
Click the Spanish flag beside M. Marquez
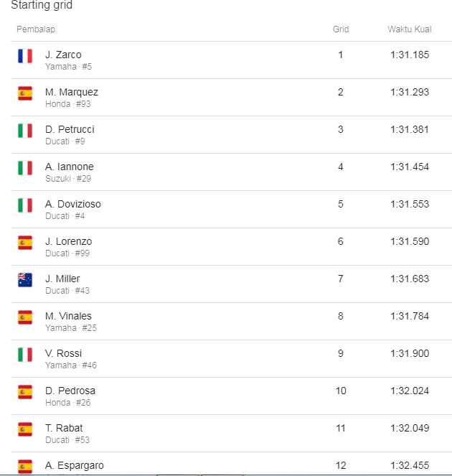point(25,93)
